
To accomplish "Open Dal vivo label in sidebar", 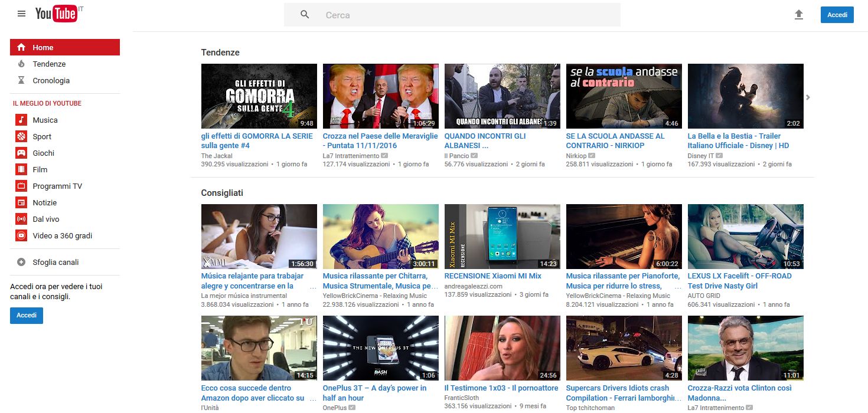I will pyautogui.click(x=46, y=219).
